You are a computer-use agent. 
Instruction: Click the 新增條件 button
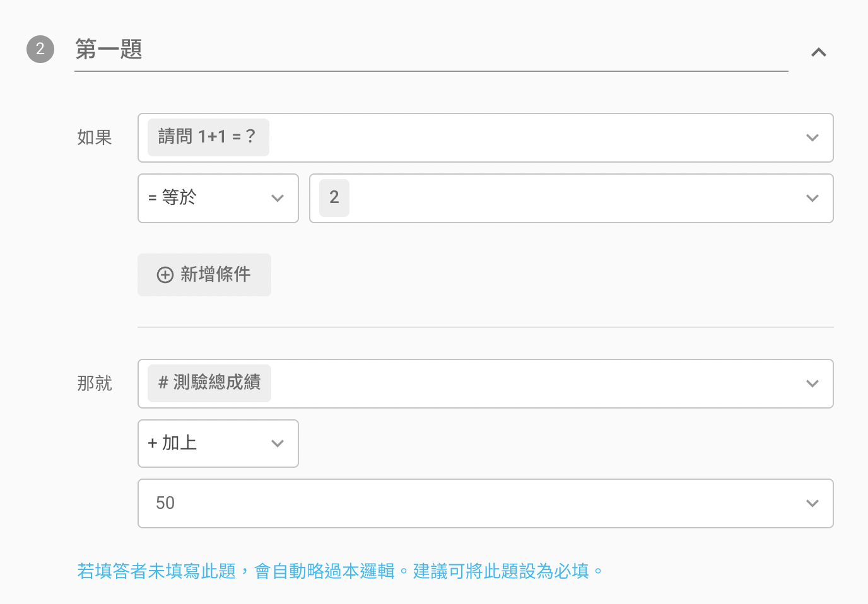coord(204,275)
